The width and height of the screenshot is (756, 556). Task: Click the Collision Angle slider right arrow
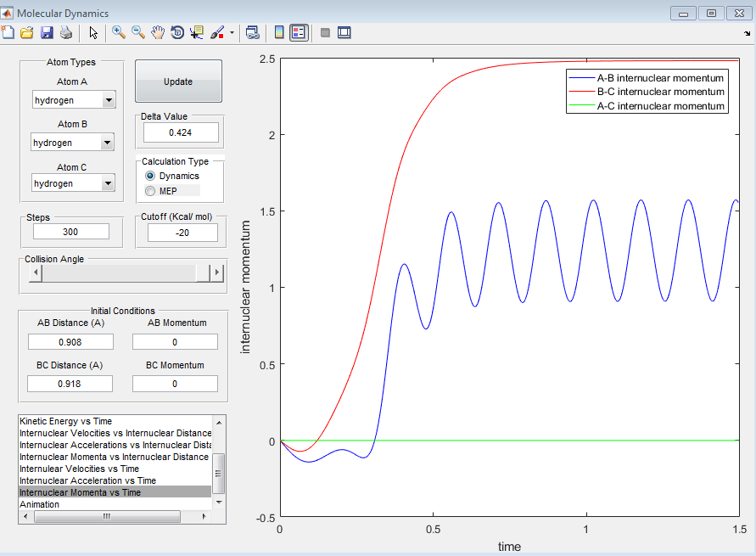(x=217, y=272)
